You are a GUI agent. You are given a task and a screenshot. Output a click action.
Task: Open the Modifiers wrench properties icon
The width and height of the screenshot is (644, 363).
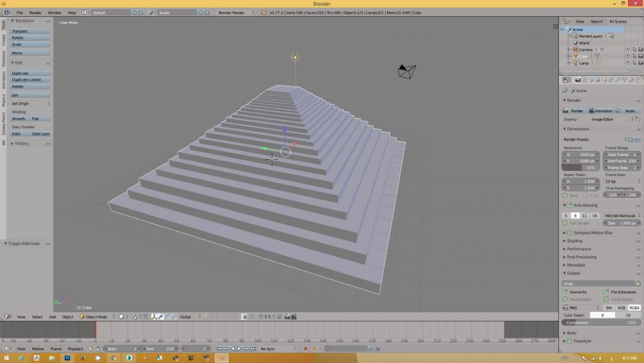[618, 80]
